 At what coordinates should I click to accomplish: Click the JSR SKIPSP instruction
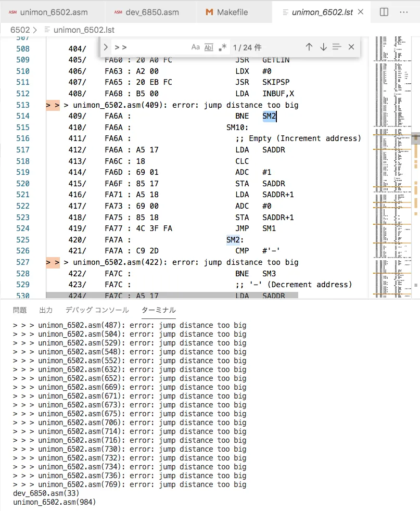[x=262, y=82]
